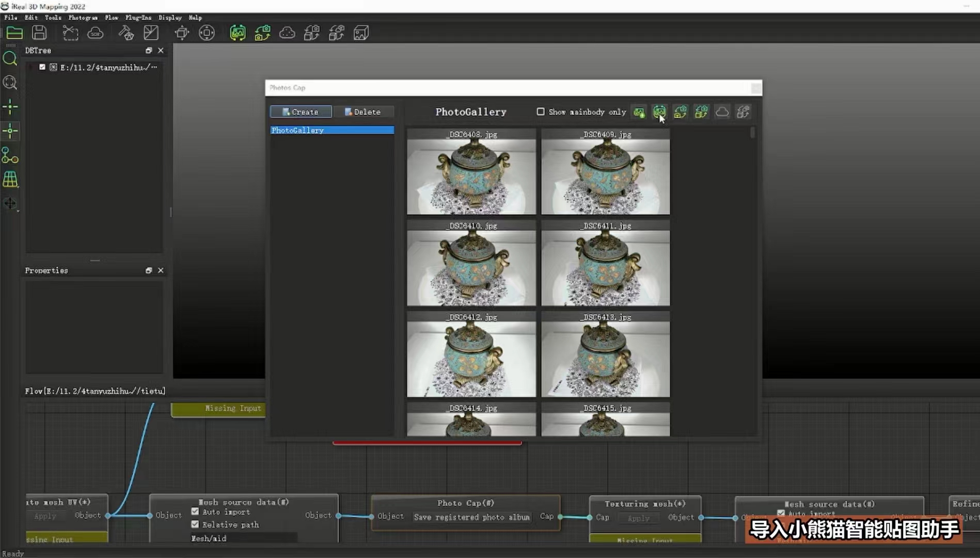Viewport: 980px width, 558px height.
Task: Click the highlighted crosshair pick tool in the sidebar
Action: (x=10, y=131)
